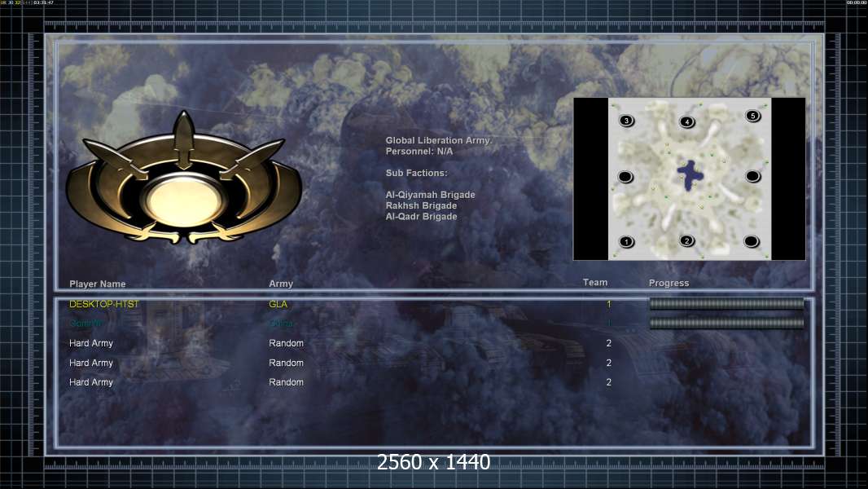This screenshot has width=868, height=489.
Task: Click the yellow GLA army entry
Action: [x=278, y=304]
